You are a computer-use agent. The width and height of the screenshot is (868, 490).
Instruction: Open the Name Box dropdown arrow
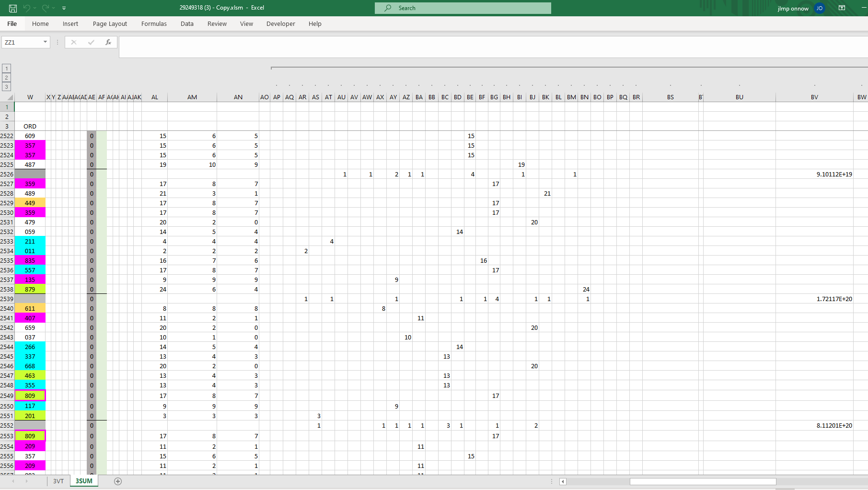pos(45,42)
